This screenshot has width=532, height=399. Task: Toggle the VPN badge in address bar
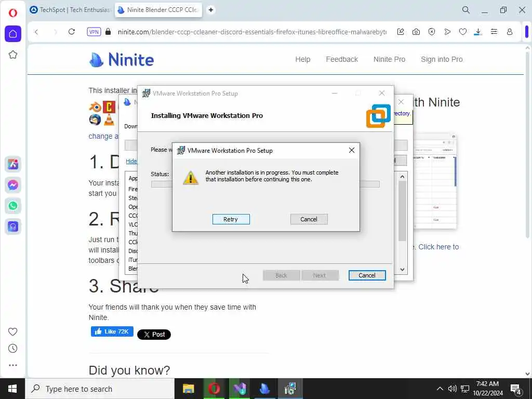94,32
